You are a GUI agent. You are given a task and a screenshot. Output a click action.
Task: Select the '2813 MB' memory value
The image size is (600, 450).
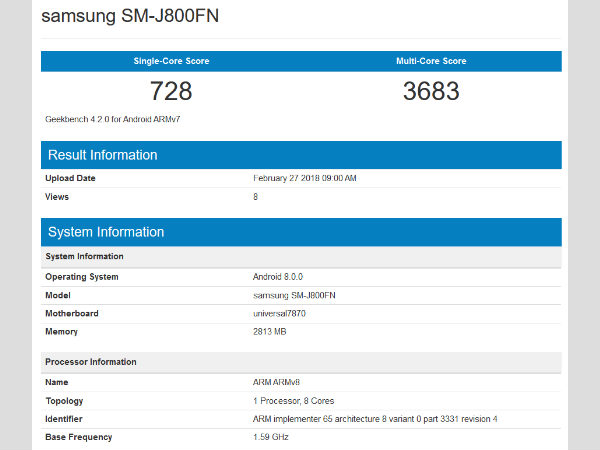click(x=269, y=331)
